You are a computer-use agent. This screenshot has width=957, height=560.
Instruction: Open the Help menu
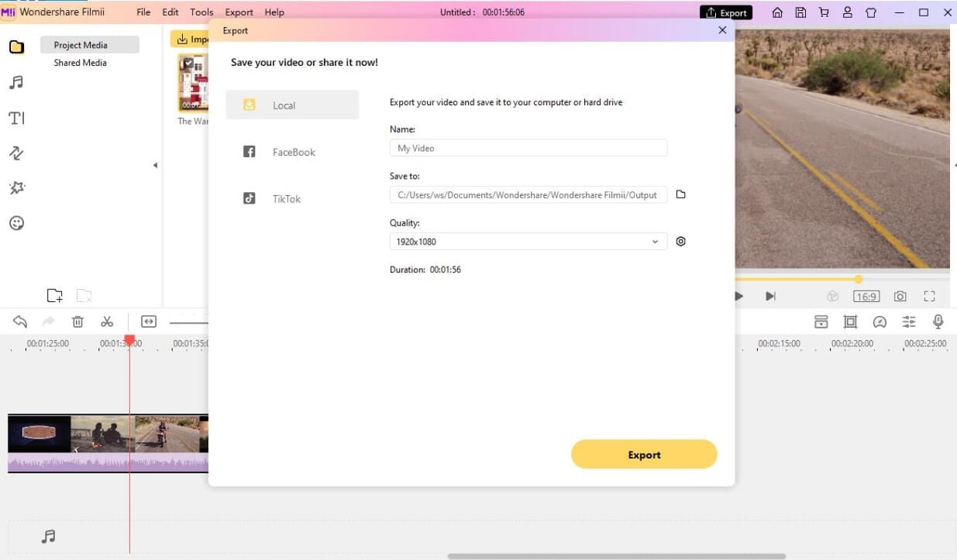pyautogui.click(x=274, y=12)
